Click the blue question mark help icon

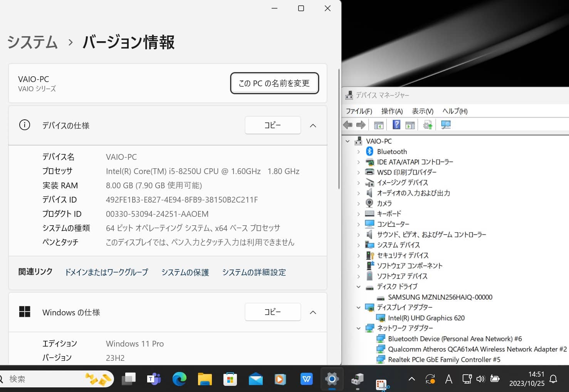pyautogui.click(x=396, y=125)
